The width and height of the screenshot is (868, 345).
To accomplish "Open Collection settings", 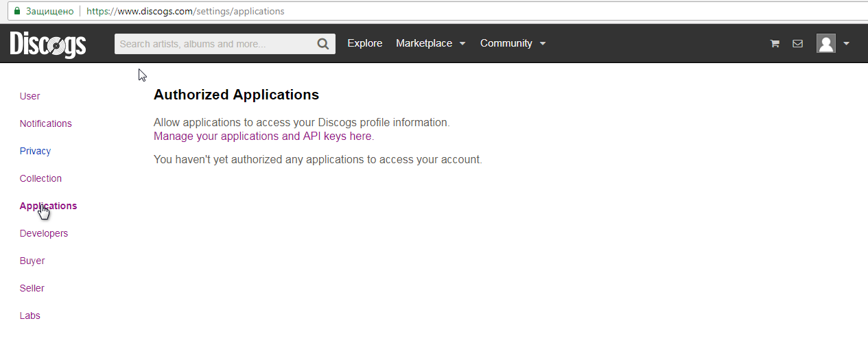I will [40, 178].
